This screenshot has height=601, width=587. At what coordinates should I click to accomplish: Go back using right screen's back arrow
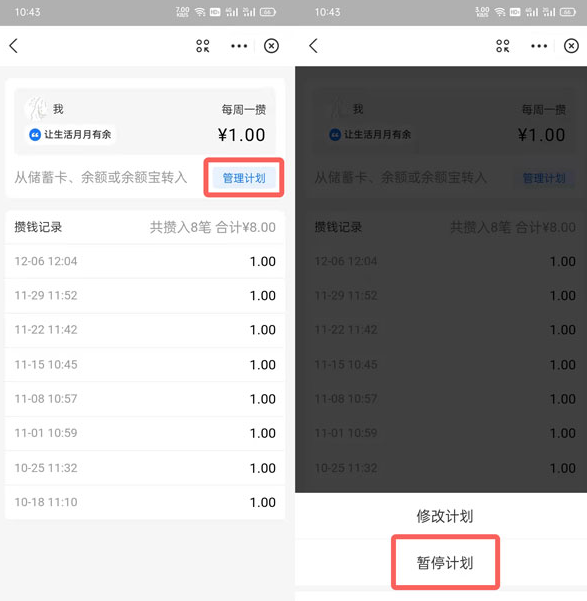coord(313,46)
